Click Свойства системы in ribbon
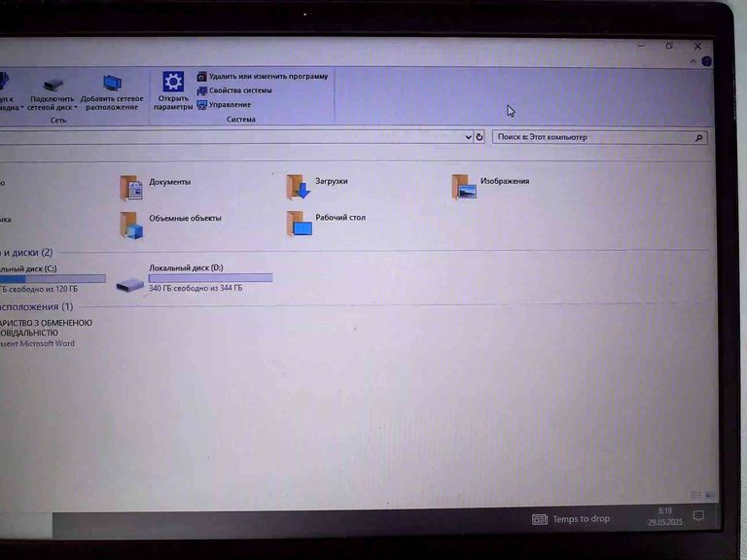This screenshot has width=747, height=560. pyautogui.click(x=240, y=90)
